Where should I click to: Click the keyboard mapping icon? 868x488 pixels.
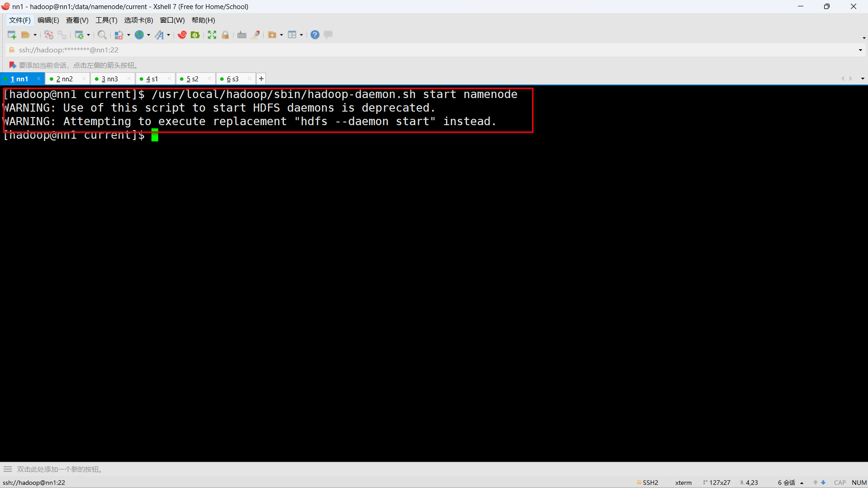(242, 35)
